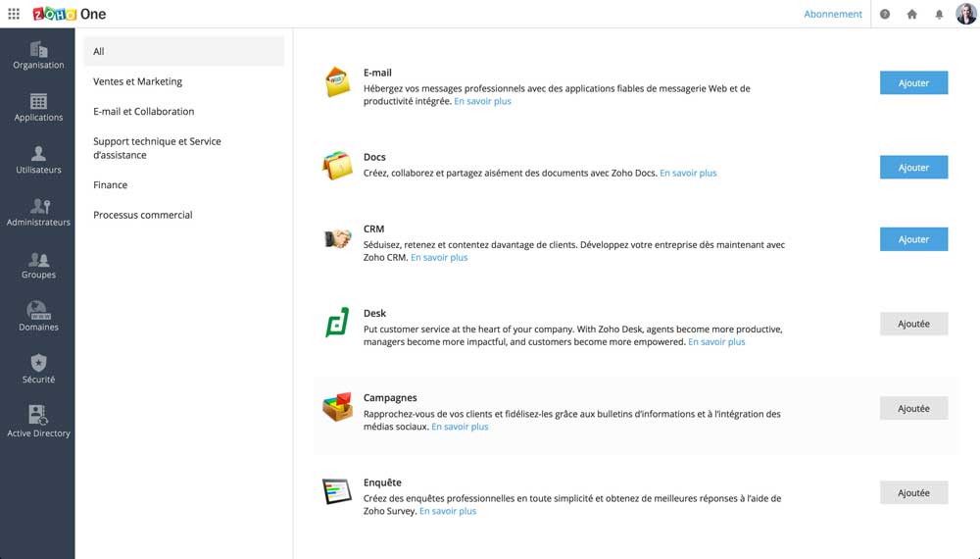Viewport: 980px width, 559px height.
Task: Open notifications bell icon
Action: pos(939,15)
